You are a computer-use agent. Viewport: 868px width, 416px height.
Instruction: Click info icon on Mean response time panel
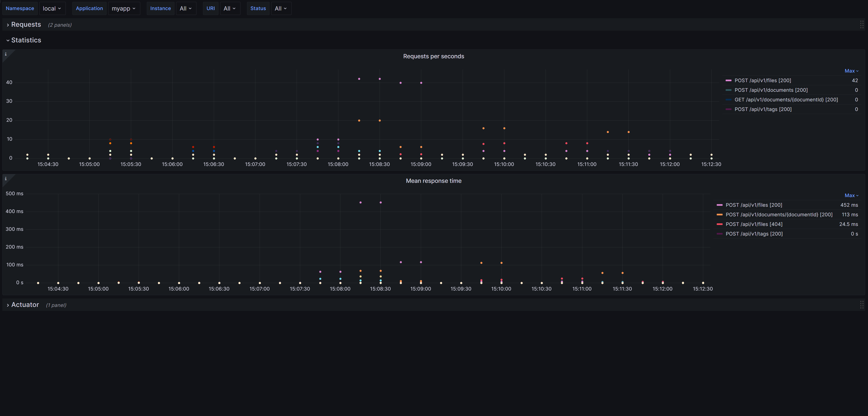click(6, 179)
